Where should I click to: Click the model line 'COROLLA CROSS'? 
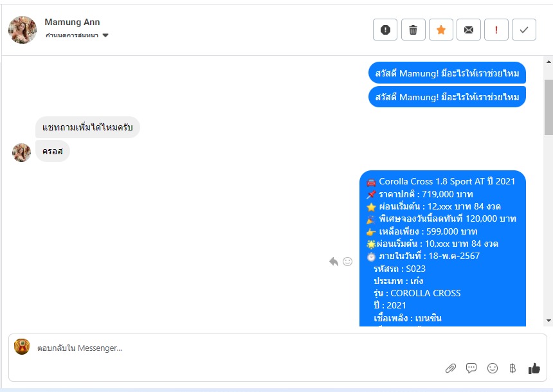click(417, 293)
